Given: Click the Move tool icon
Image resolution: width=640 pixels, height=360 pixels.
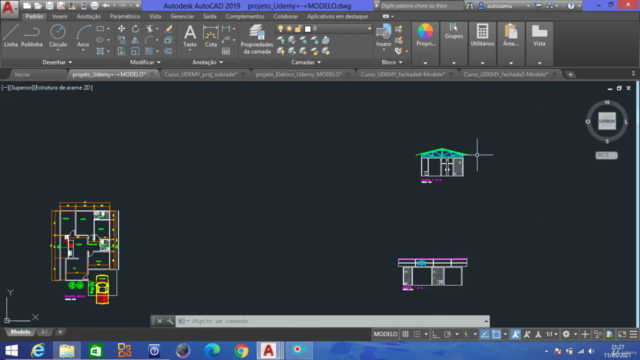Looking at the screenshot, I should pyautogui.click(x=122, y=29).
